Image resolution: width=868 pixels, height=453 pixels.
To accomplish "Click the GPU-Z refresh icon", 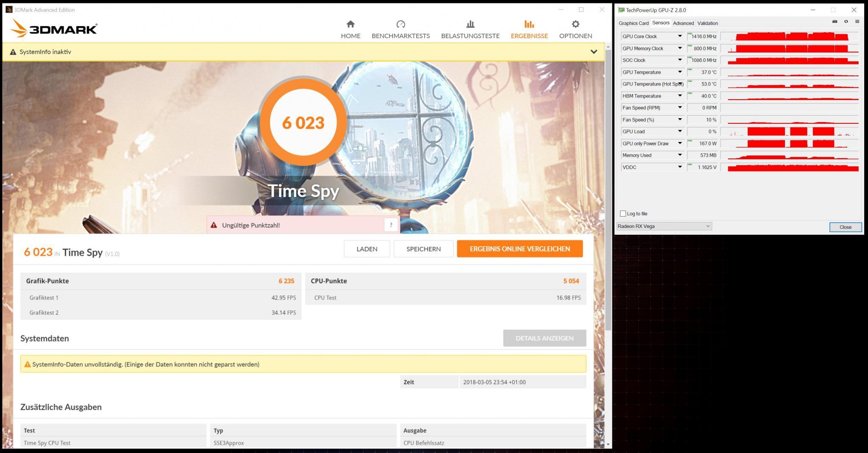I will 846,22.
